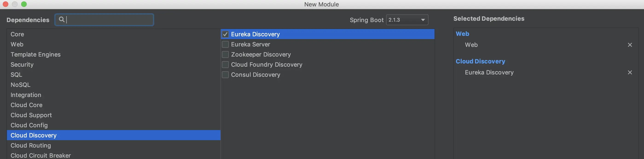Click the green zoom window button
644x159 pixels.
click(x=24, y=4)
